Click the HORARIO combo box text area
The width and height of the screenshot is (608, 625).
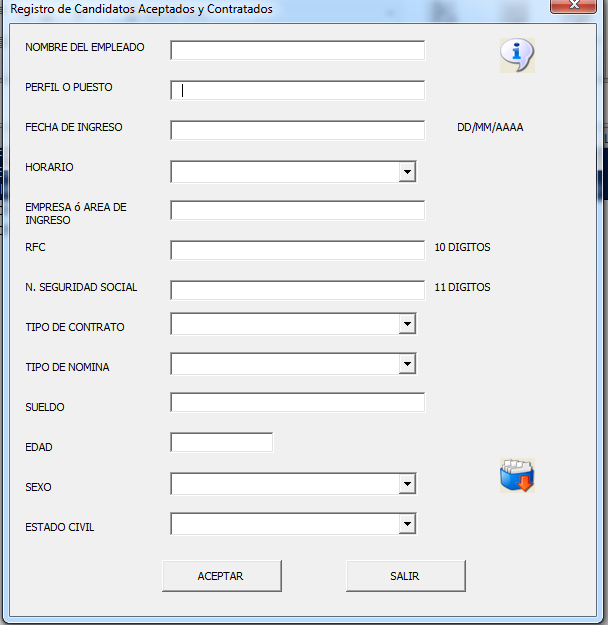[284, 172]
